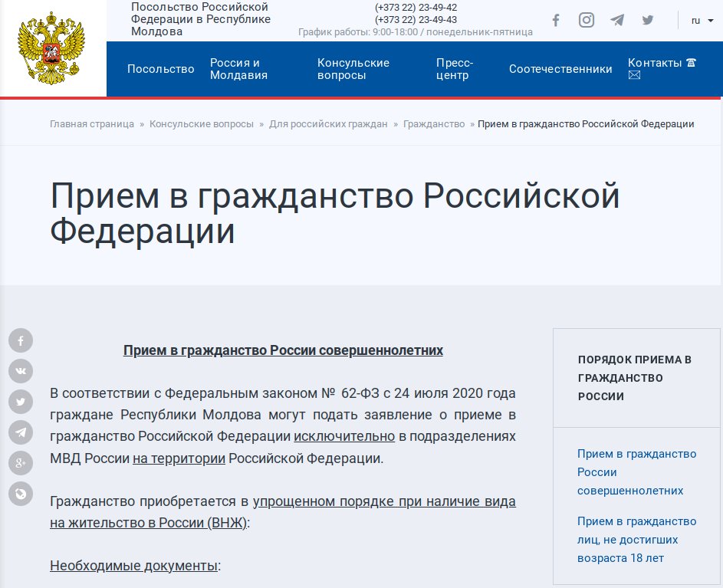Navigate to Главная страница via breadcrumb
The image size is (723, 588).
click(91, 123)
